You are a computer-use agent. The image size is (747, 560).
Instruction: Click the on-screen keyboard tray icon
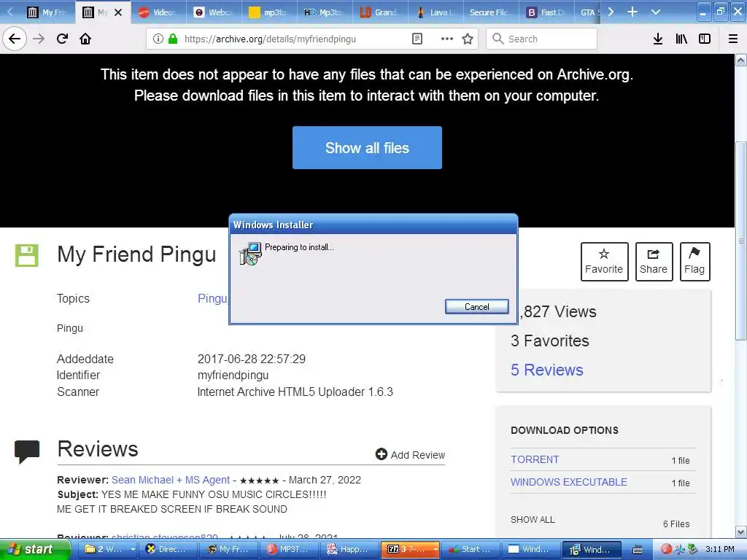(638, 550)
